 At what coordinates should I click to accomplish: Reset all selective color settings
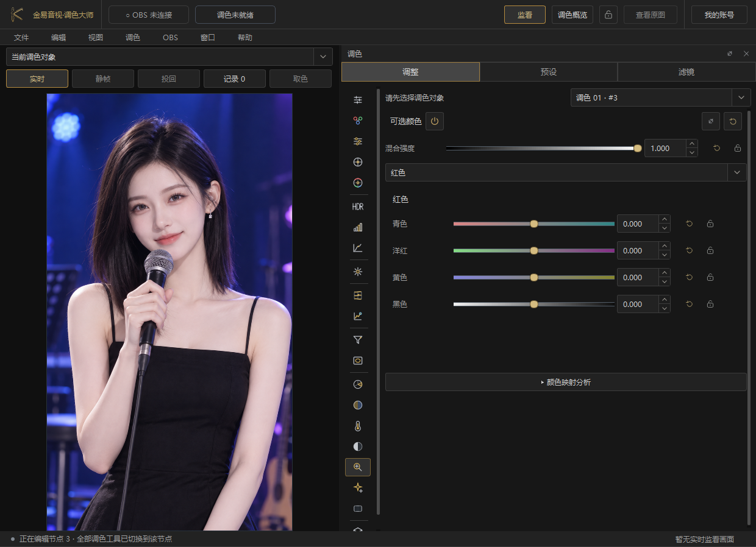click(x=733, y=122)
